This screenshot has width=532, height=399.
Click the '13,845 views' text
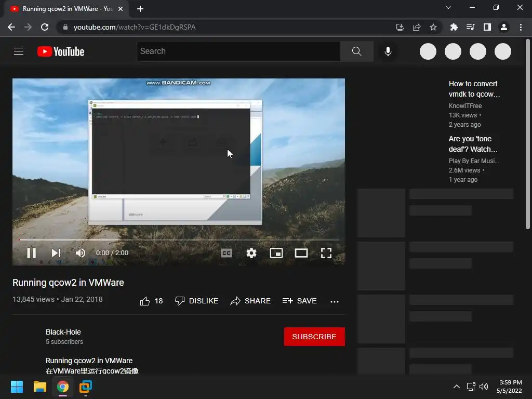pos(33,300)
